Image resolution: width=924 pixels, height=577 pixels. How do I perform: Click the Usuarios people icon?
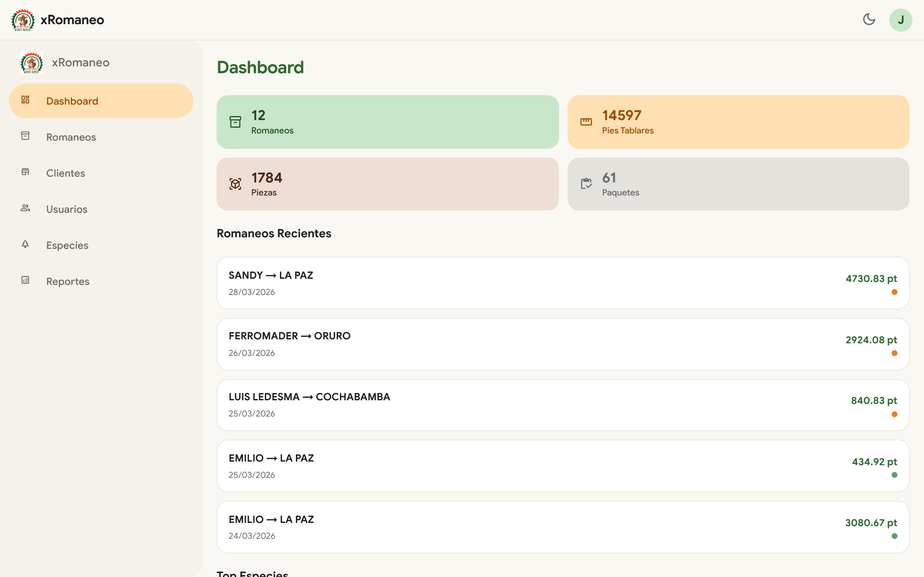(25, 208)
